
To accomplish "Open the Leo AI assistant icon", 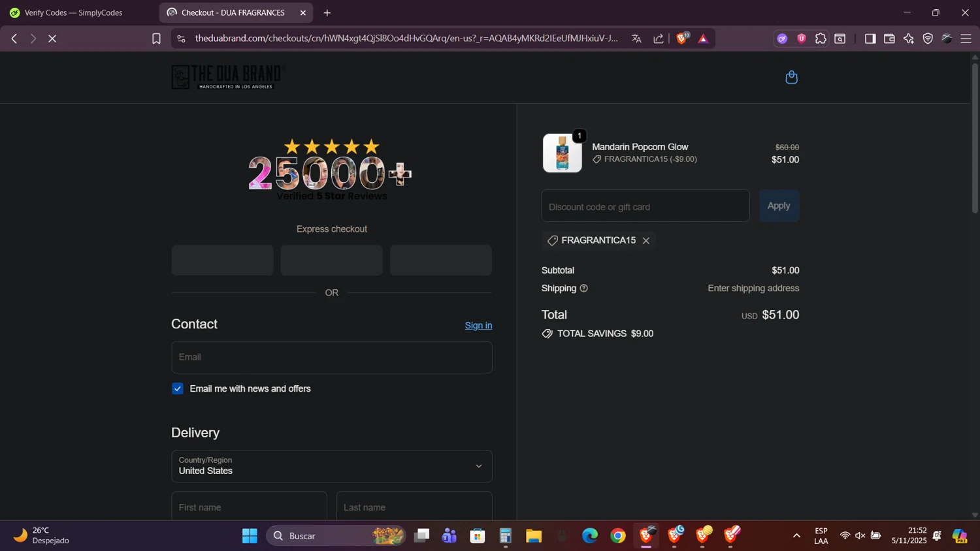I will point(909,39).
